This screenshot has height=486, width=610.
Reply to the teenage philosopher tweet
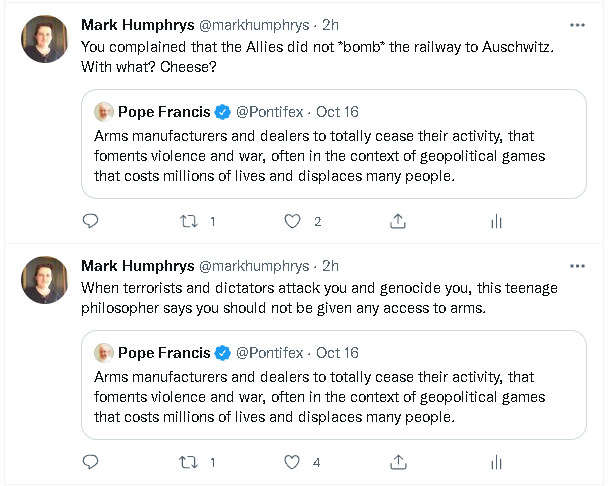(x=90, y=462)
